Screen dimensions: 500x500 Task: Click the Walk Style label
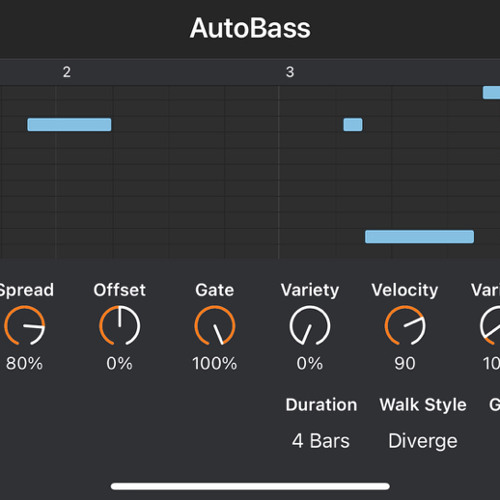423,405
